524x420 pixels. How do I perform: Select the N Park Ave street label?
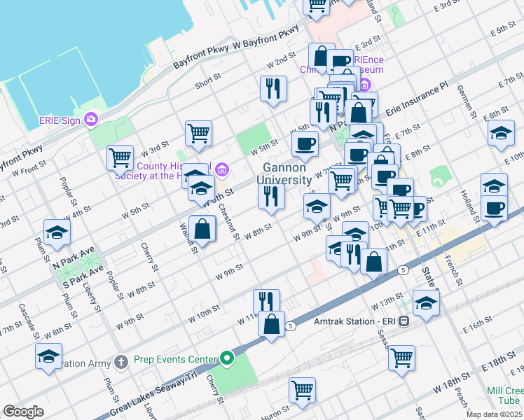click(x=74, y=258)
